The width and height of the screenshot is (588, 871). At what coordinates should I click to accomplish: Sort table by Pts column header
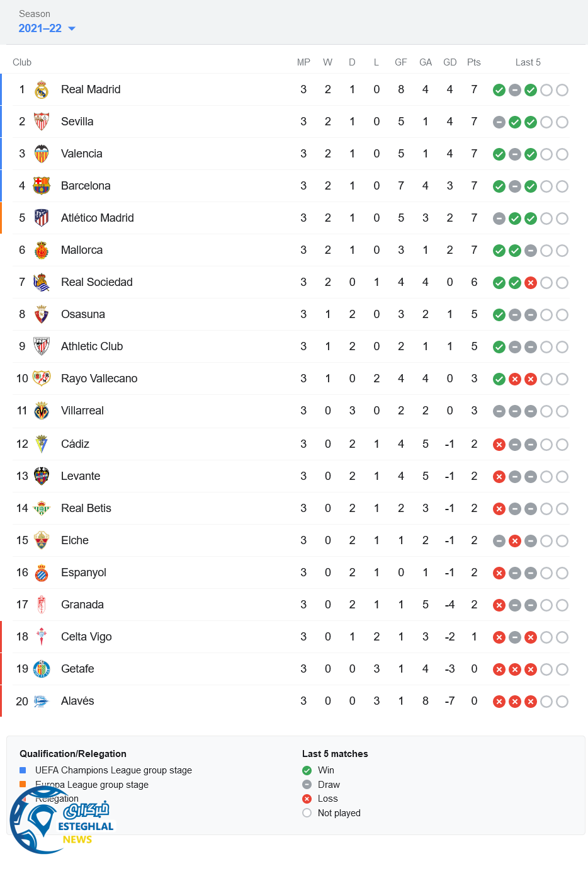(x=474, y=62)
